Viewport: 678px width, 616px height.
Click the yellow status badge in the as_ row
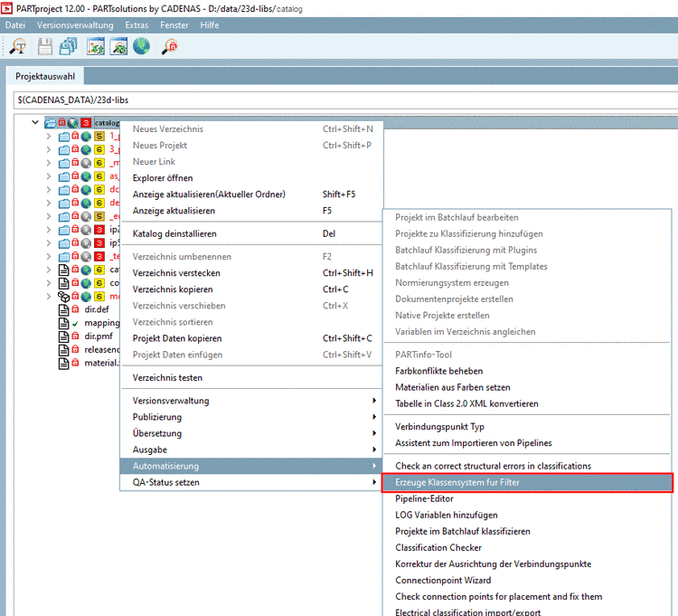pos(99,176)
